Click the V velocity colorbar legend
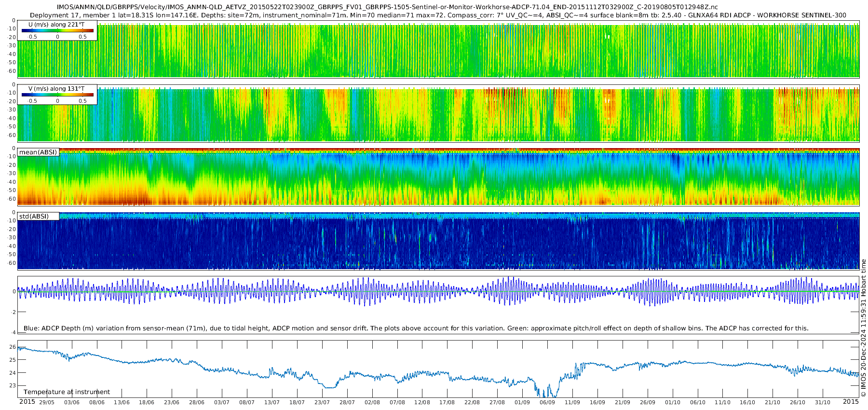 pos(57,95)
